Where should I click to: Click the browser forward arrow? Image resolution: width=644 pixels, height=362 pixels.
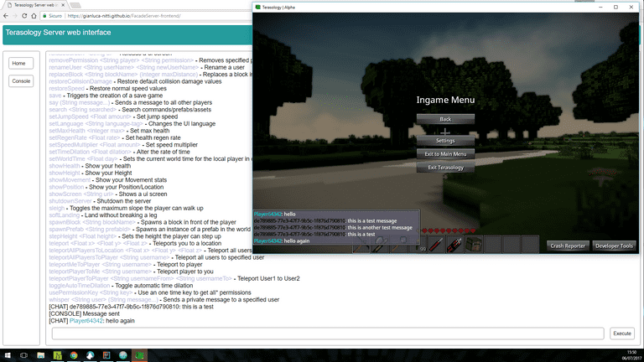[15, 16]
